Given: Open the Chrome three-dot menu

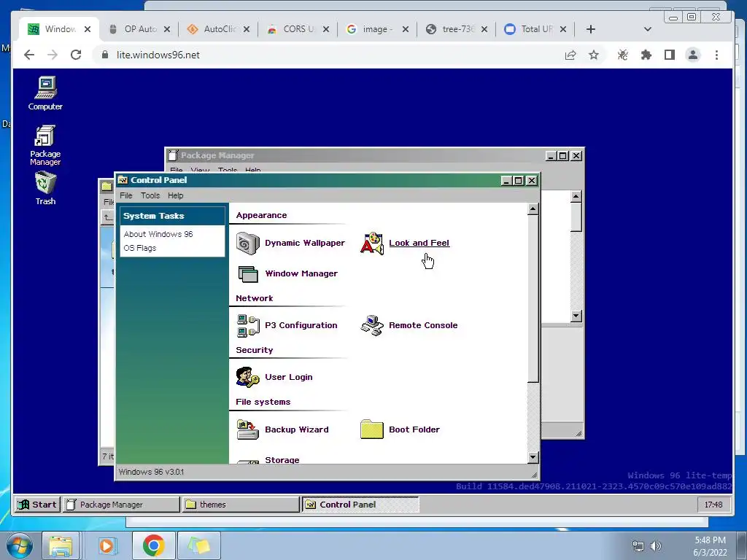Looking at the screenshot, I should 716,55.
